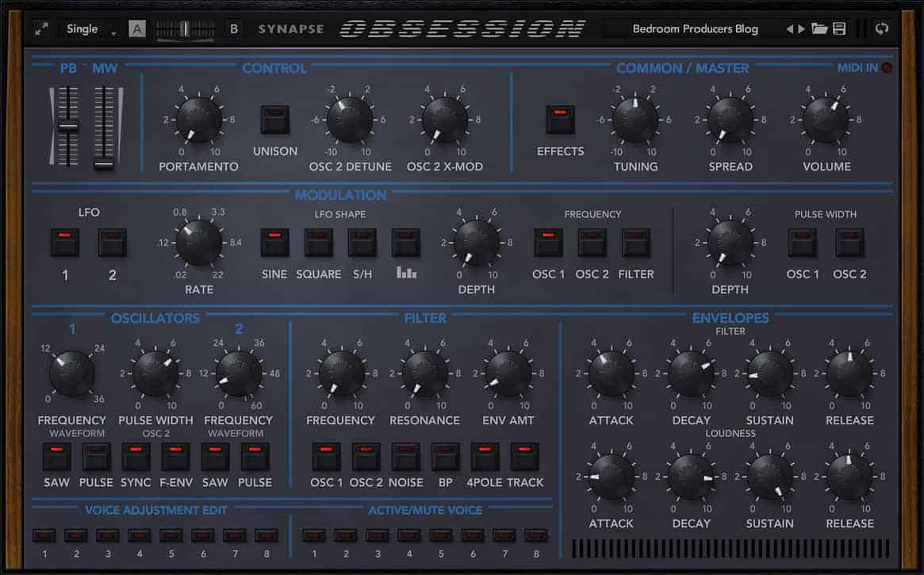Toggle filter 4Pole switch

coord(485,457)
